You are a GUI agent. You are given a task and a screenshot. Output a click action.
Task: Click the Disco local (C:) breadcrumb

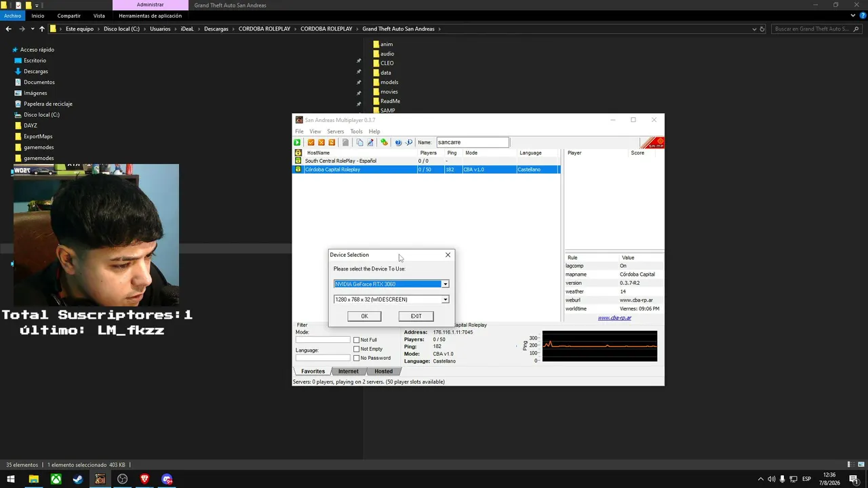[x=121, y=29]
